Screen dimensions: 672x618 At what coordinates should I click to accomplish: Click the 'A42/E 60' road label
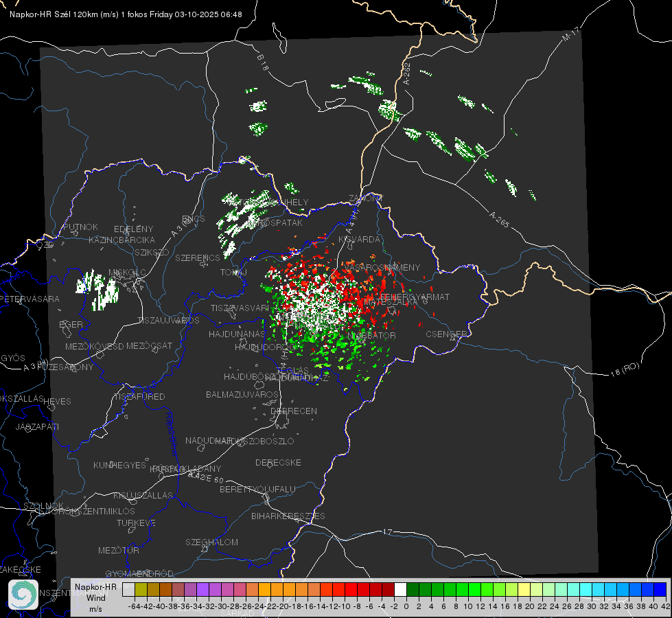click(206, 477)
